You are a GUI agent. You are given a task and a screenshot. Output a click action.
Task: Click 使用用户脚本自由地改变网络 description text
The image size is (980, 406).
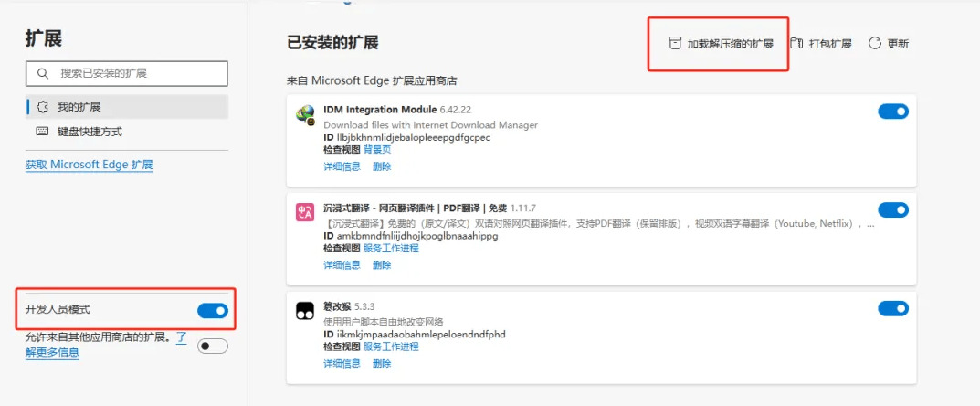coord(383,322)
